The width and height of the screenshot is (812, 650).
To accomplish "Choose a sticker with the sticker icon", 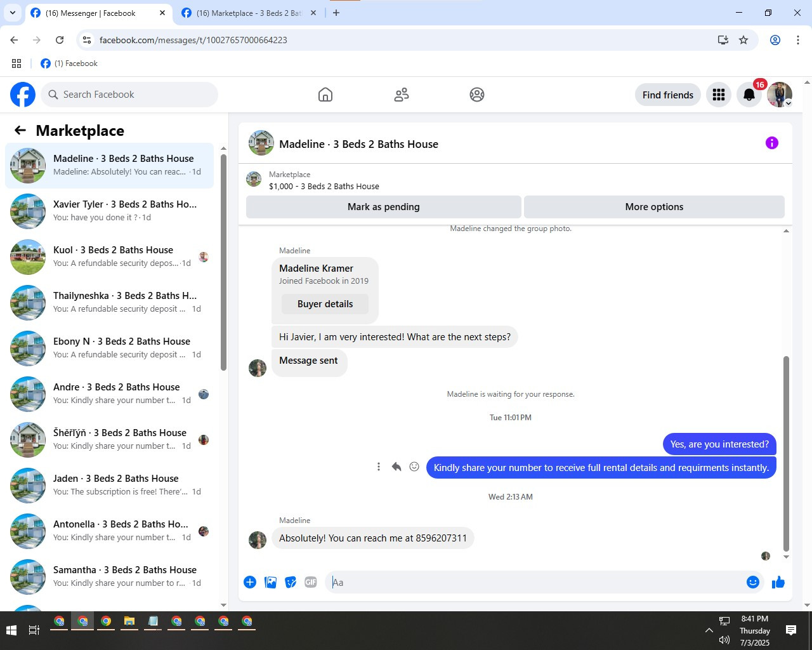I will (x=291, y=582).
